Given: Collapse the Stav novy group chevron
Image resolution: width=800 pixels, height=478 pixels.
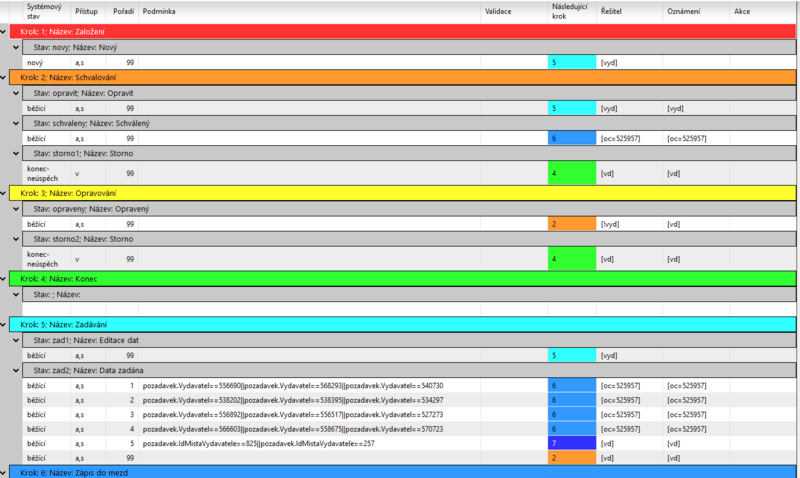Looking at the screenshot, I should pos(16,47).
